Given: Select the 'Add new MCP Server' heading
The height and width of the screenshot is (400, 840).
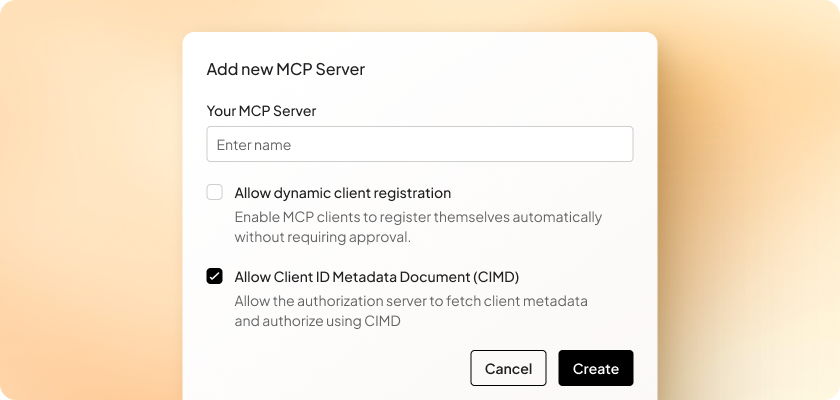Looking at the screenshot, I should click(286, 69).
